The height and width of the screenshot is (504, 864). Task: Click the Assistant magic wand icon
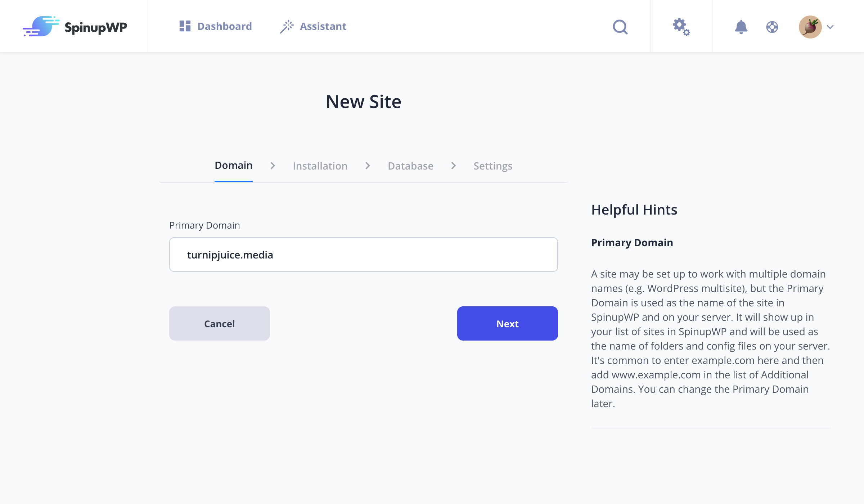(x=287, y=26)
